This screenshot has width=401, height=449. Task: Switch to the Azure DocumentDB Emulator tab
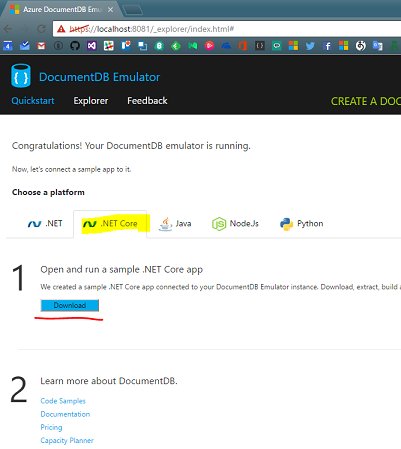click(61, 10)
